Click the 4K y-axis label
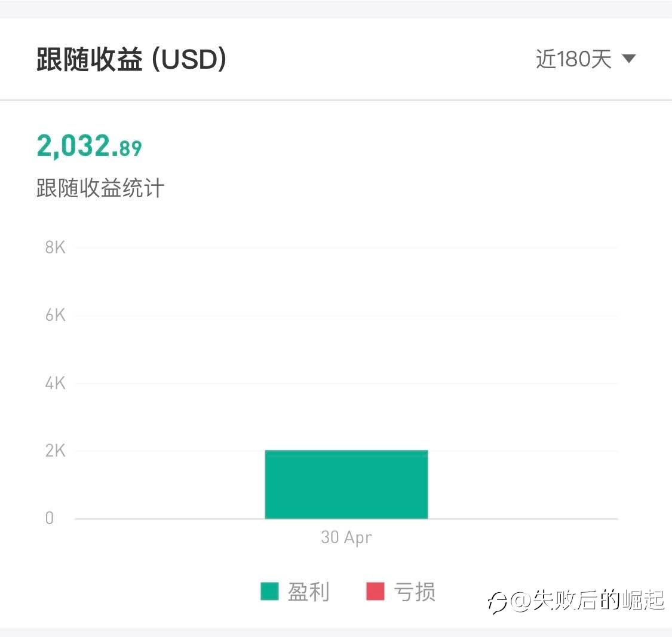 coord(55,383)
